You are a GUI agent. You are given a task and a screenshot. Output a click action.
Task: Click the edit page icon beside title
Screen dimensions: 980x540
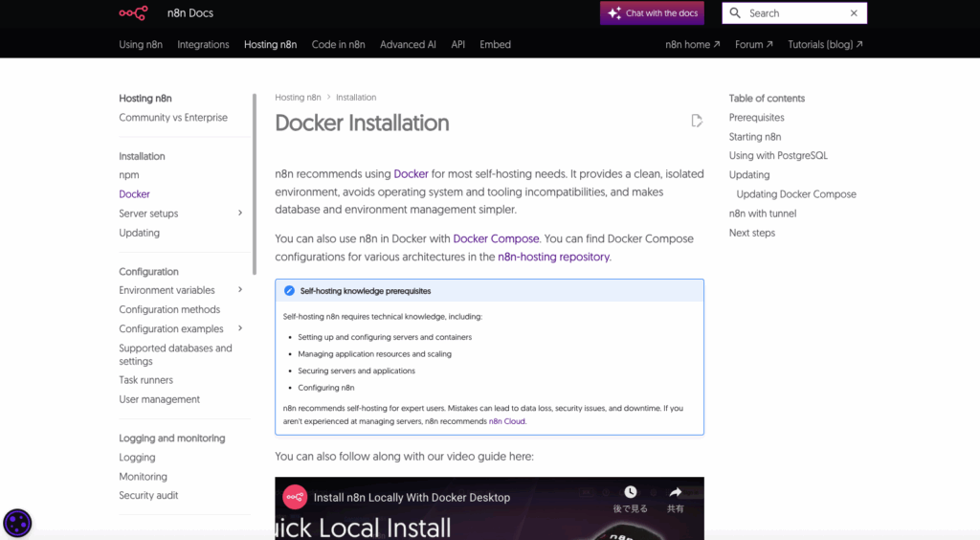(x=697, y=121)
